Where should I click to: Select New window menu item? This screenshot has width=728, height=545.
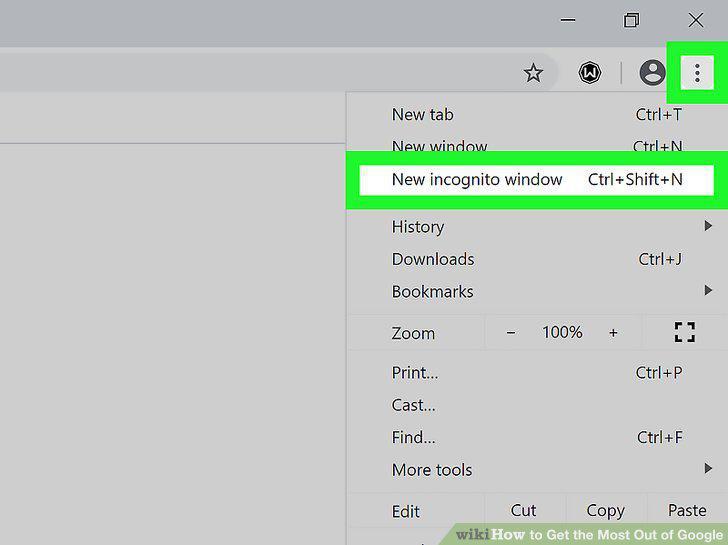pyautogui.click(x=537, y=146)
